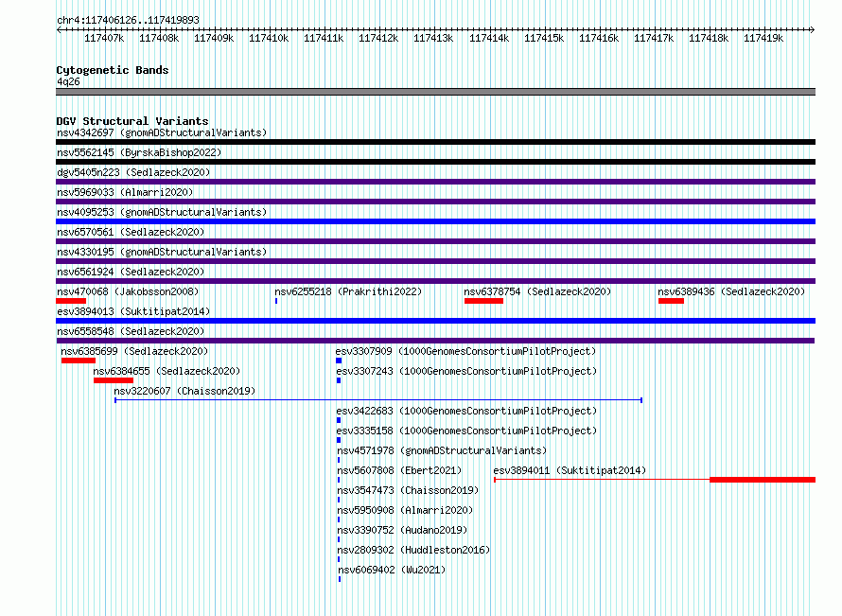Click the 4q26 band label
This screenshot has height=616, width=842.
pos(68,81)
